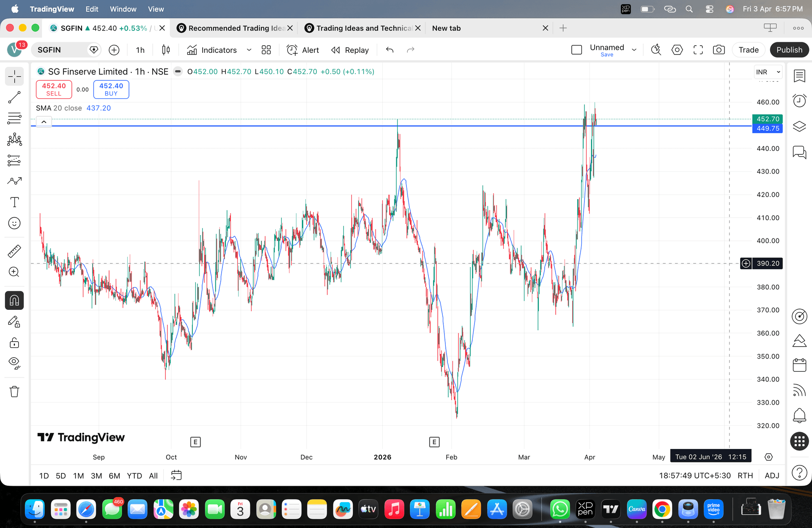The image size is (812, 528).
Task: Open the object tree layers panel
Action: point(799,126)
